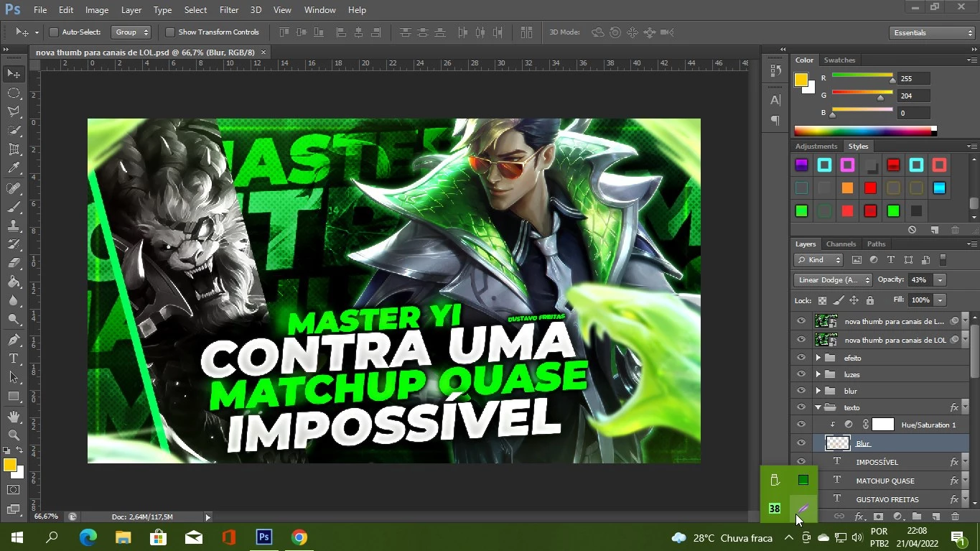
Task: Click the zoom percentage field in status bar
Action: pos(46,517)
